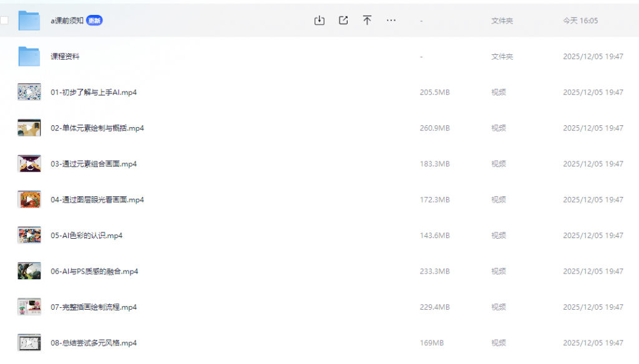Open the 08-总结尝试多元风格.mp4 thumbnail
639x364 pixels.
29,343
